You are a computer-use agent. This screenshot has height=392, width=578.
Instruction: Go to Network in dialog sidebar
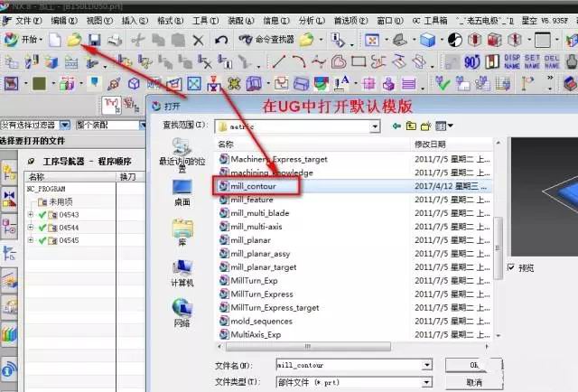[x=182, y=313]
